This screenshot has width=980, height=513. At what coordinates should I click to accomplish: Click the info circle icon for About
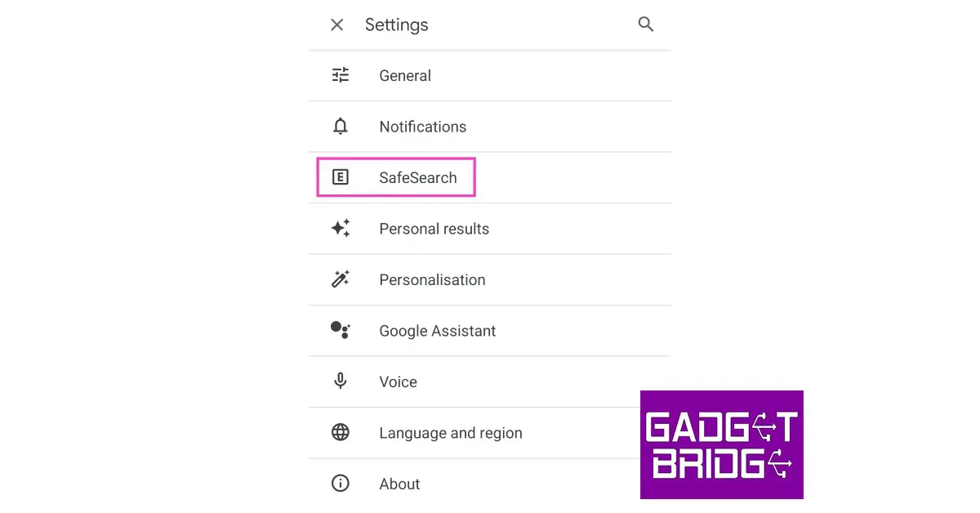[341, 484]
